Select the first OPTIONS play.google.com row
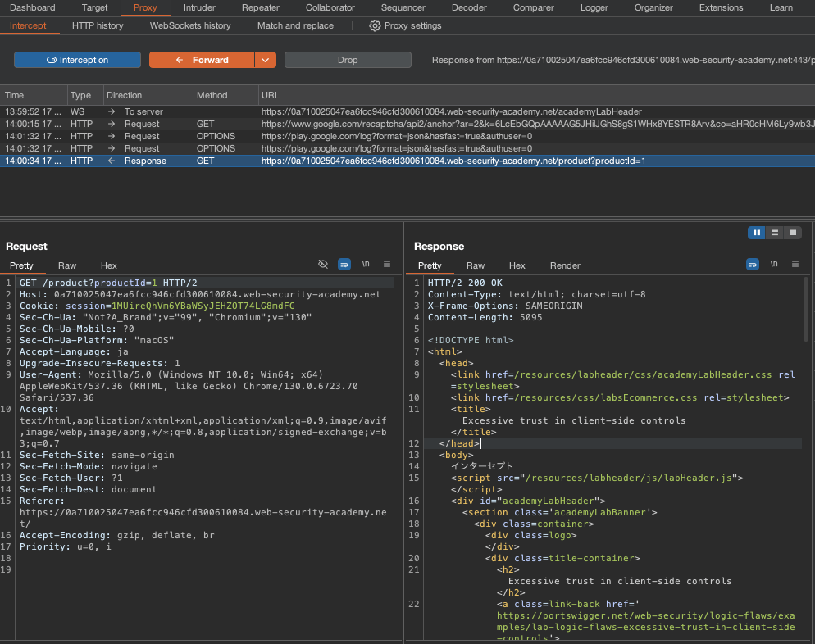Image resolution: width=815 pixels, height=644 pixels. pos(407,136)
